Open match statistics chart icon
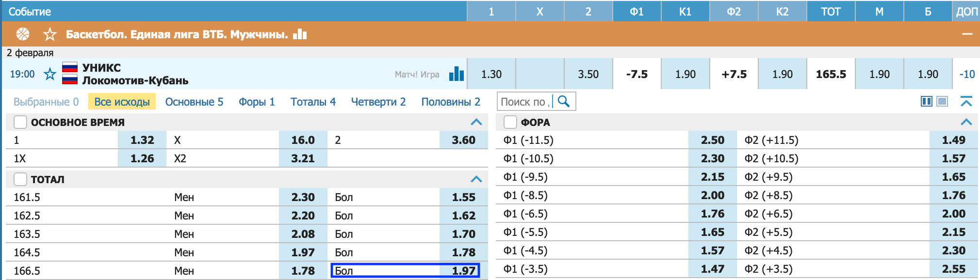This screenshot has height=280, width=980. point(457,74)
